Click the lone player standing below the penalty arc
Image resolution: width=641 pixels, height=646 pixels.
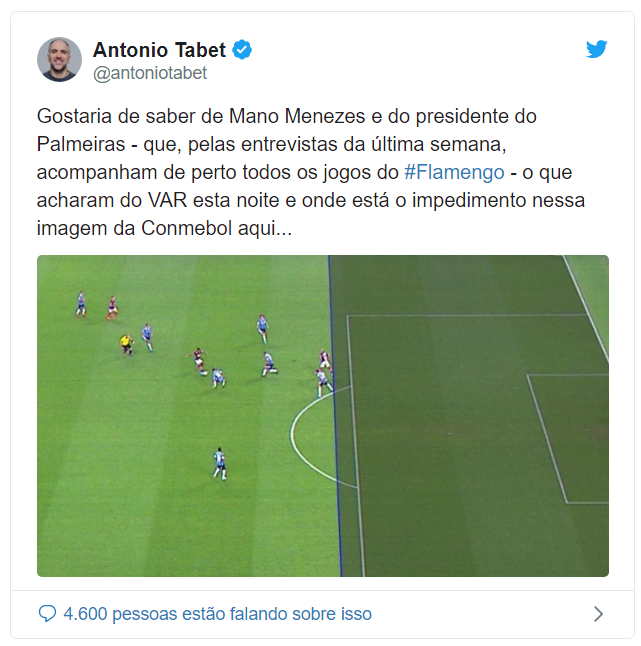[x=220, y=464]
